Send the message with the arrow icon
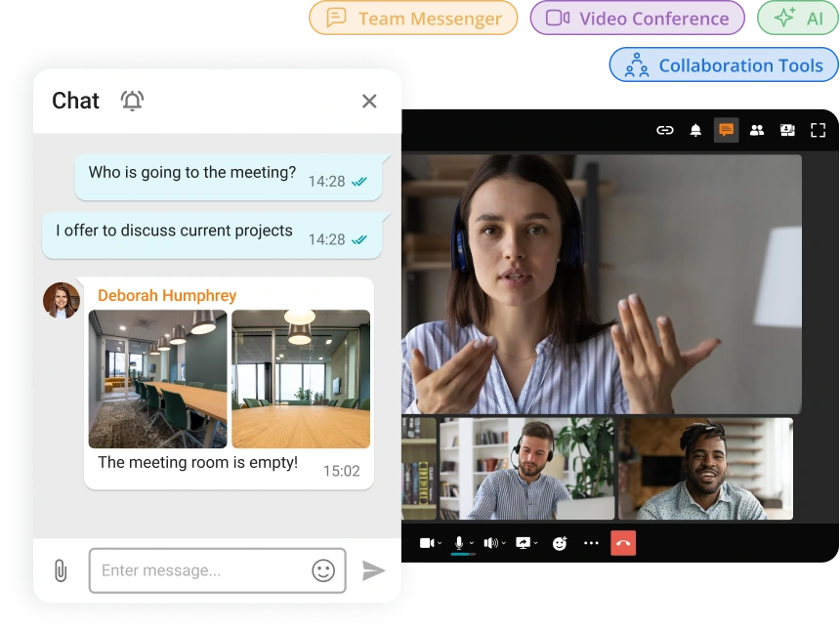 click(x=373, y=570)
